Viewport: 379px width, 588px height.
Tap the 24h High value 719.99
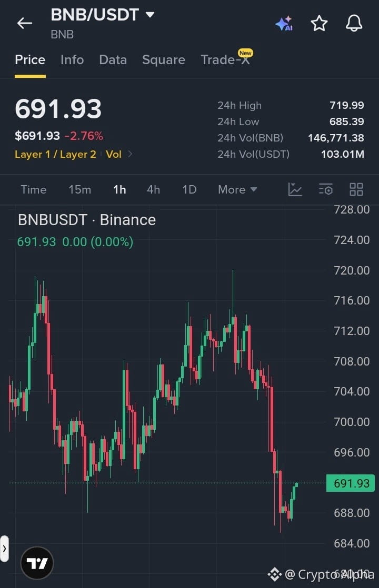point(347,105)
